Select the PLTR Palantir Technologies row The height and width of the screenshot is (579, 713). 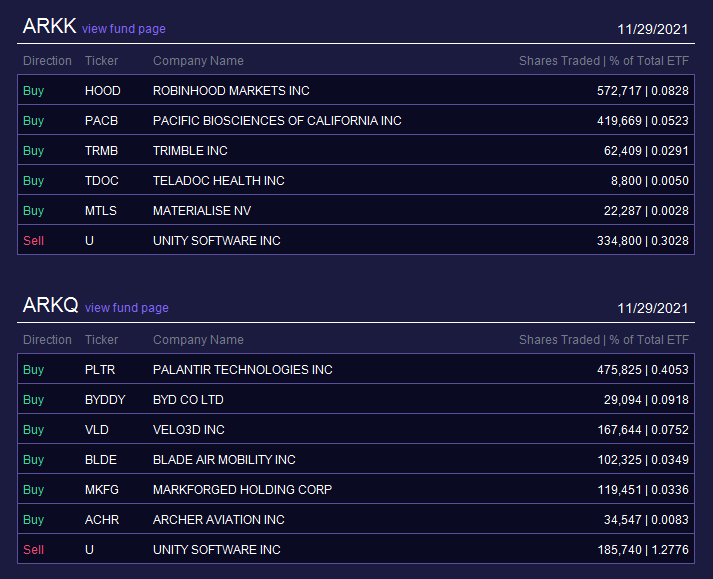356,369
